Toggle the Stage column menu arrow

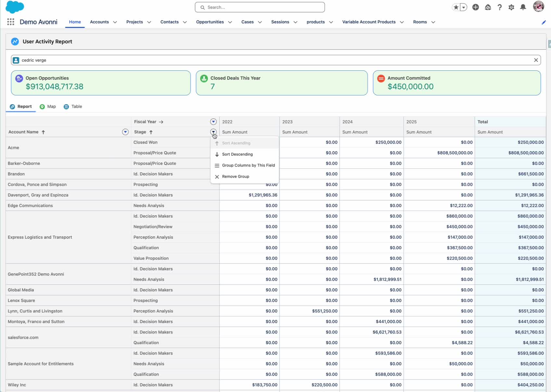(213, 132)
